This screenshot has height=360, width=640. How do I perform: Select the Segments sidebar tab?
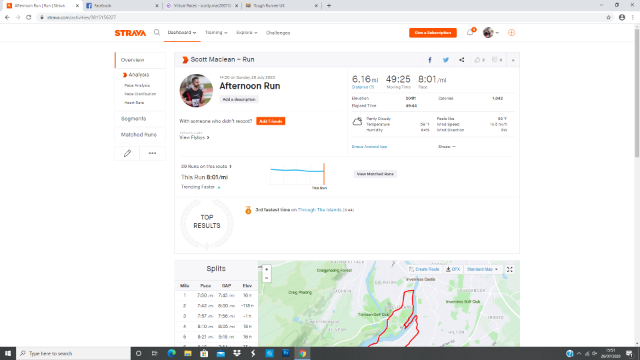(x=140, y=119)
